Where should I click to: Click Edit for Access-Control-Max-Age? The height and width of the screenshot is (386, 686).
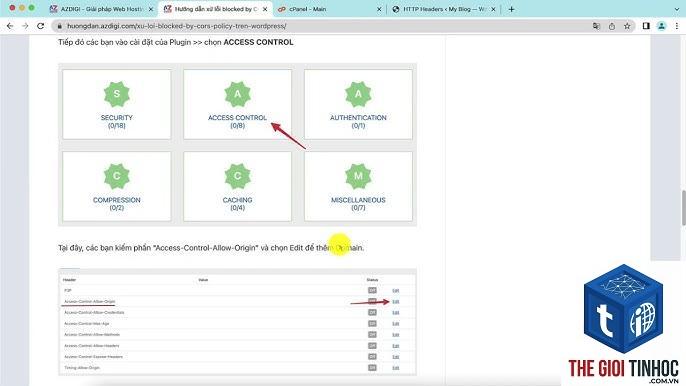pyautogui.click(x=396, y=323)
